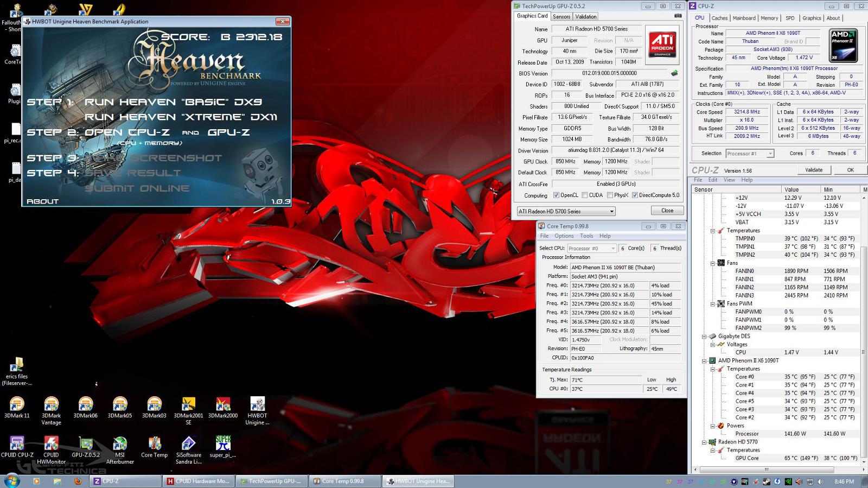Screen dimensions: 868x488
Task: Click the Close button in GPU-Z
Action: [667, 211]
